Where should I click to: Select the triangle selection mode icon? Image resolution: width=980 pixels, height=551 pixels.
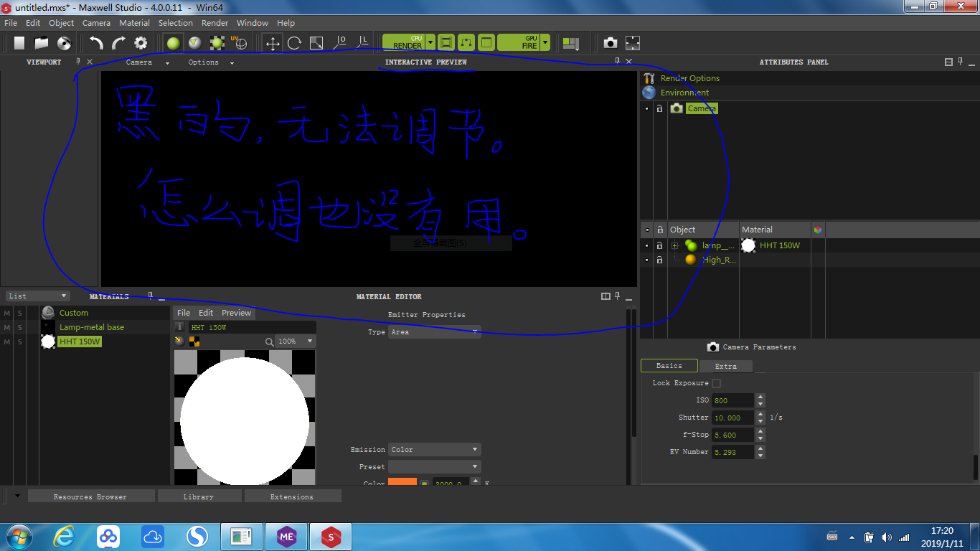pos(194,43)
